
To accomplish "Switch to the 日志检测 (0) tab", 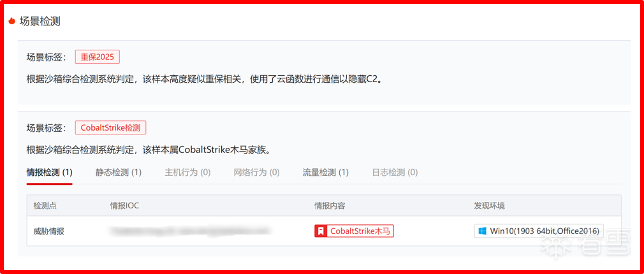I will pos(395,173).
